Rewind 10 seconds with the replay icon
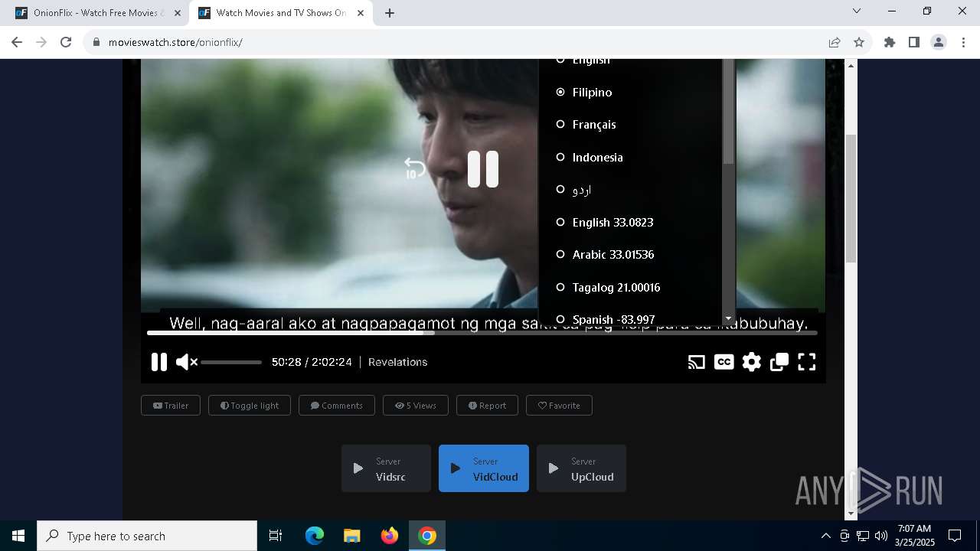Screen dimensions: 980x551 point(414,169)
